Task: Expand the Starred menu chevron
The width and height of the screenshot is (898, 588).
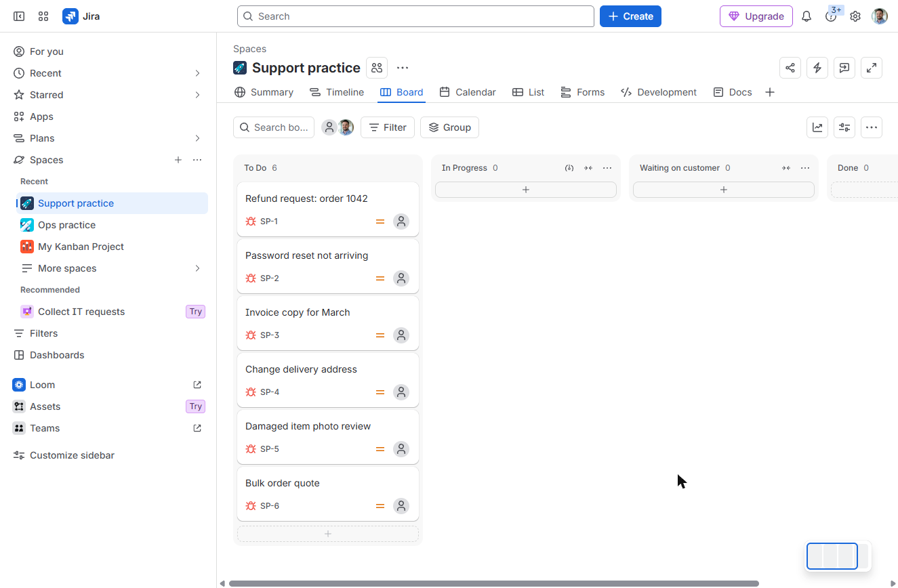Action: pyautogui.click(x=197, y=95)
